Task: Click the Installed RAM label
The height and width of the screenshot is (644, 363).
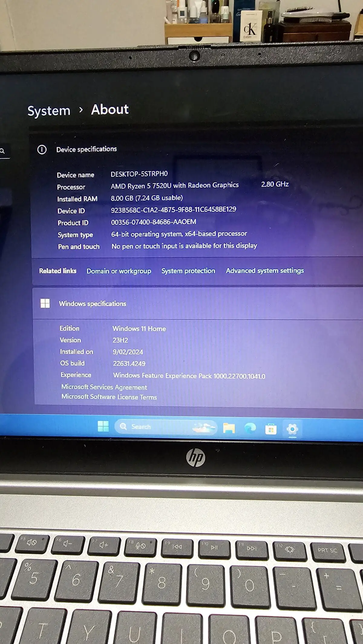Action: pyautogui.click(x=77, y=199)
